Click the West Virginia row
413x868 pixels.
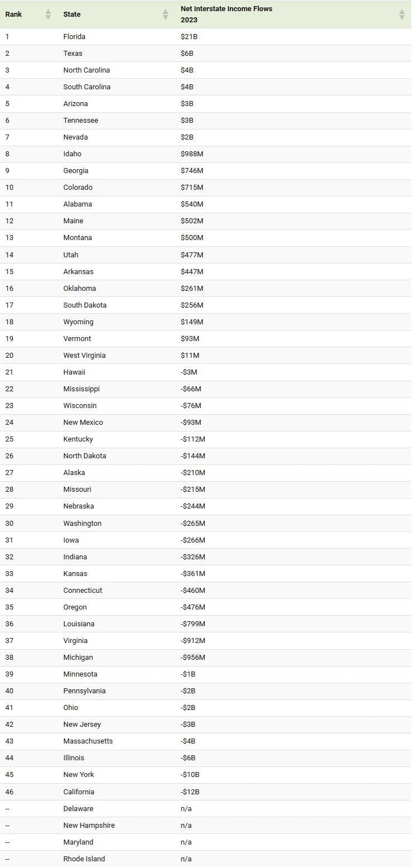[x=206, y=356]
